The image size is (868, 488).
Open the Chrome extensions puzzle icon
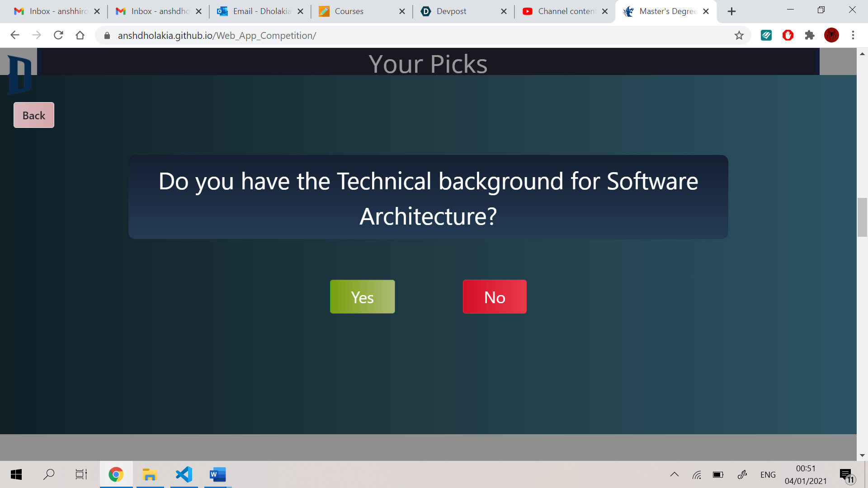click(x=810, y=35)
